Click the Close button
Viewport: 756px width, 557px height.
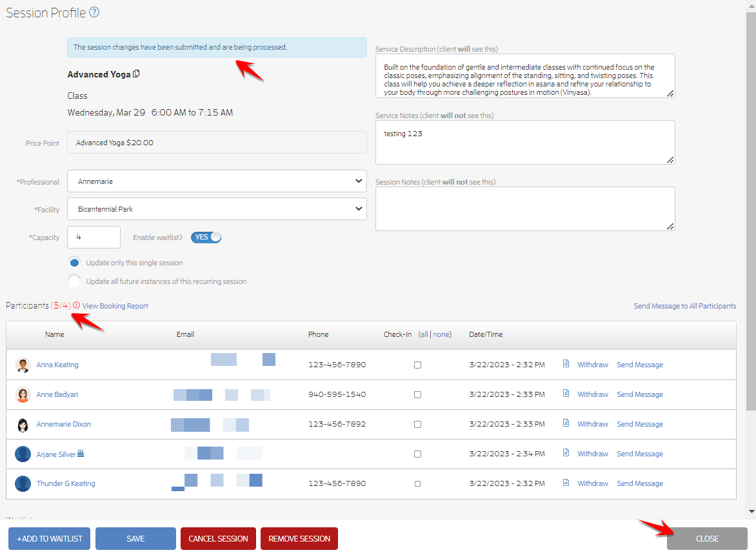[707, 539]
